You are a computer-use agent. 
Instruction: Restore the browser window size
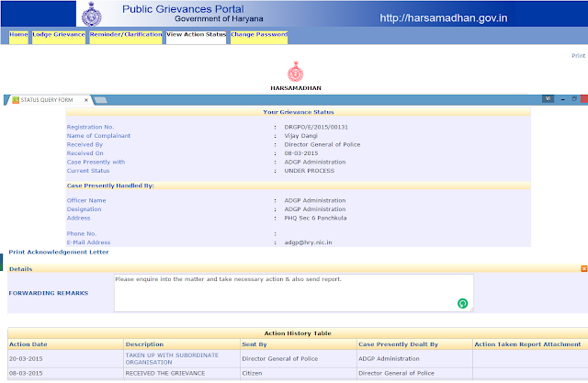pyautogui.click(x=574, y=99)
